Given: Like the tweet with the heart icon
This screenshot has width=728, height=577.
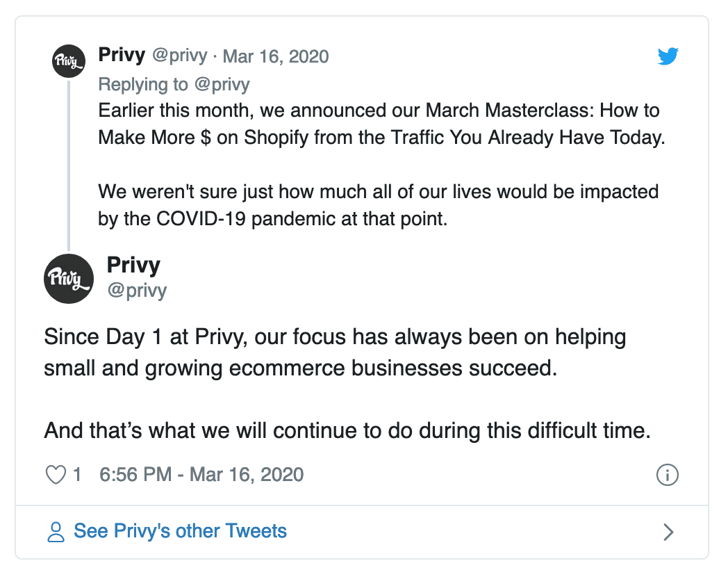Looking at the screenshot, I should tap(54, 475).
